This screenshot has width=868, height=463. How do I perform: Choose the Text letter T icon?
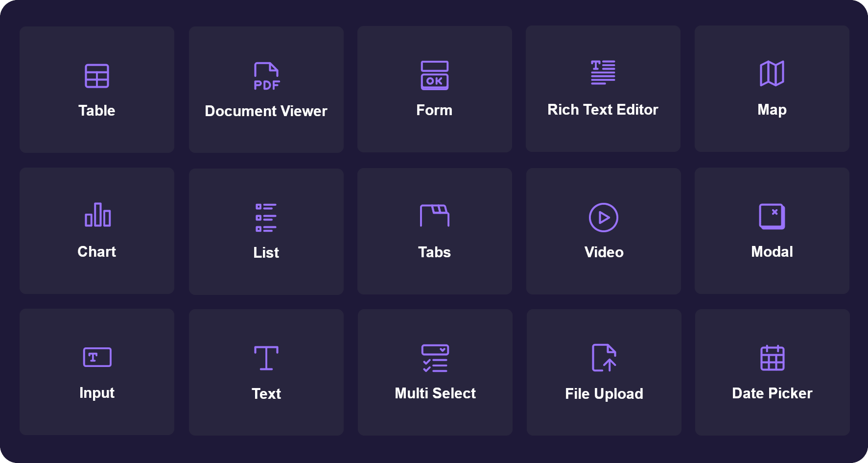tap(266, 358)
